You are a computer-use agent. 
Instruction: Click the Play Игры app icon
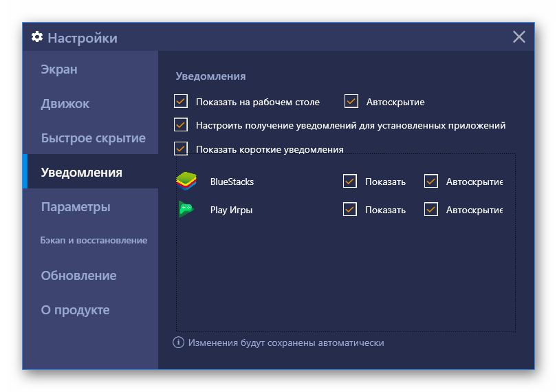pyautogui.click(x=186, y=209)
